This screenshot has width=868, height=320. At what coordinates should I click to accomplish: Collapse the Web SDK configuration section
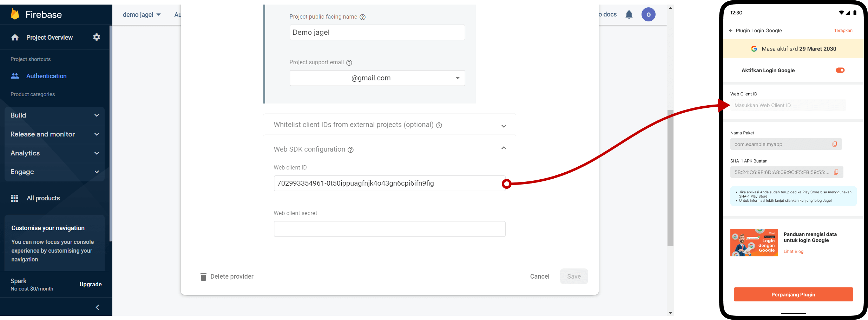504,148
